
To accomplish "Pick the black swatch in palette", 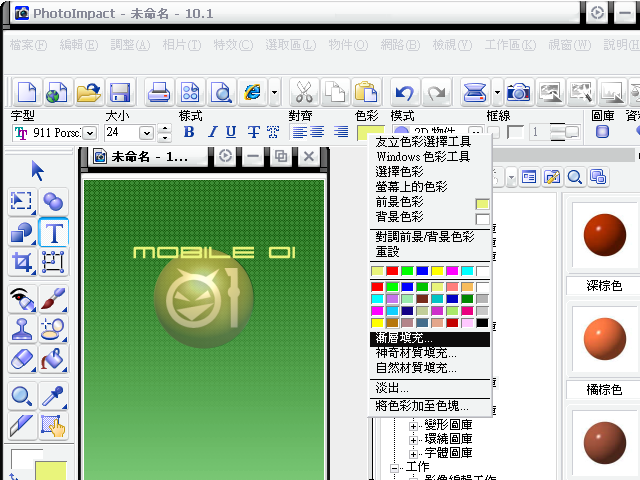I will point(482,323).
